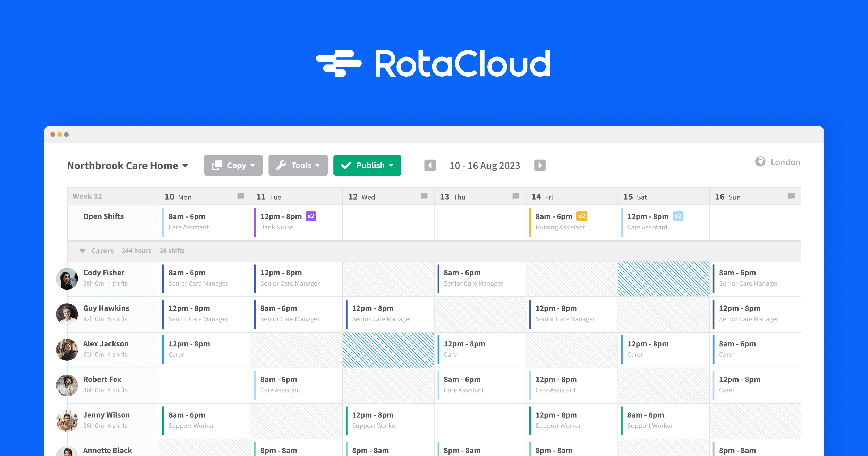Image resolution: width=868 pixels, height=456 pixels.
Task: Open Annette Black's Tuesday 8pm - 8am shift
Action: tap(297, 449)
